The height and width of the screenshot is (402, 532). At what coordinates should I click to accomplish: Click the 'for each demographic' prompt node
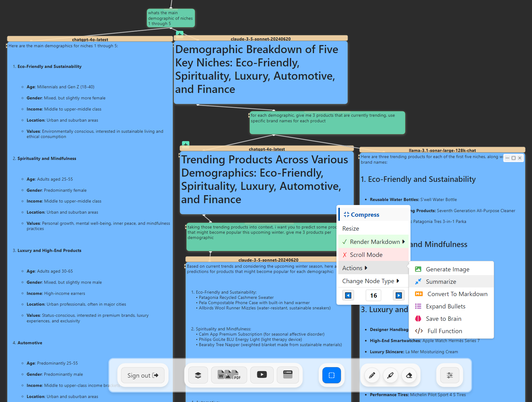point(327,123)
